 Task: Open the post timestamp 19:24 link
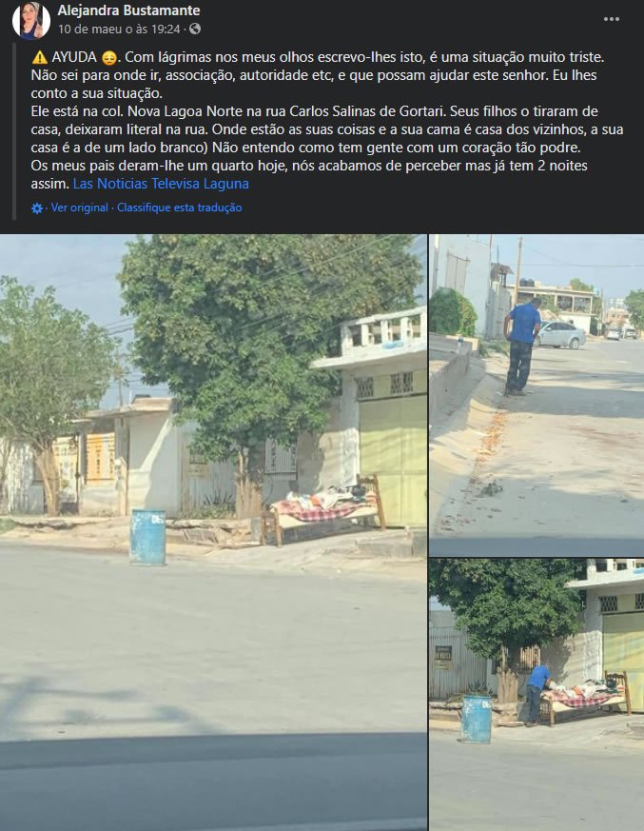point(119,30)
